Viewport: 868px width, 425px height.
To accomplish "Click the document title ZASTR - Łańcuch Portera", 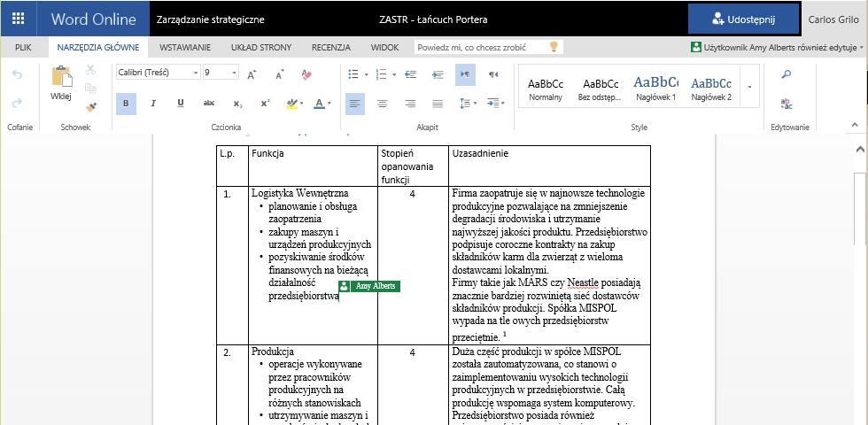I will (x=433, y=19).
